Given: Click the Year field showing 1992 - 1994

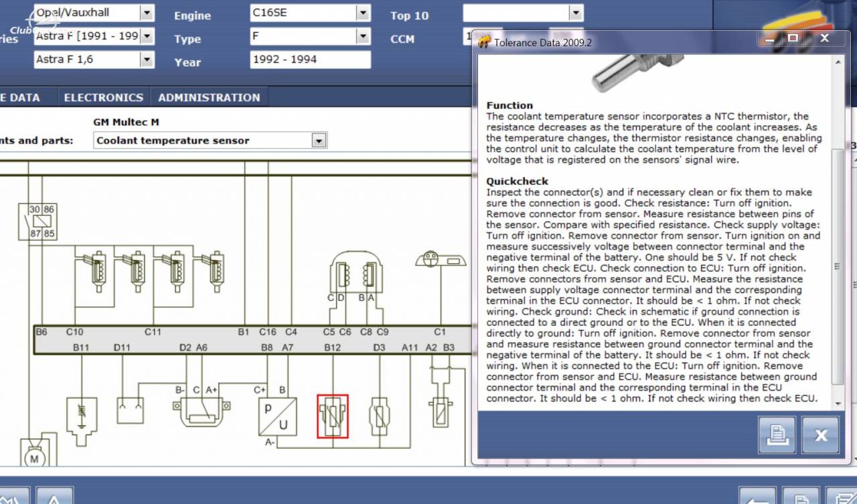Looking at the screenshot, I should click(311, 60).
